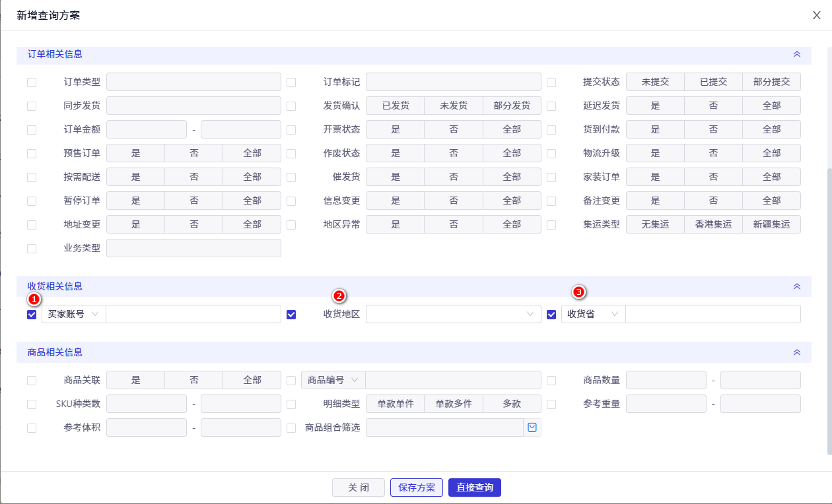This screenshot has width=832, height=504.
Task: Choose 是 for 预售订单
Action: 135,153
